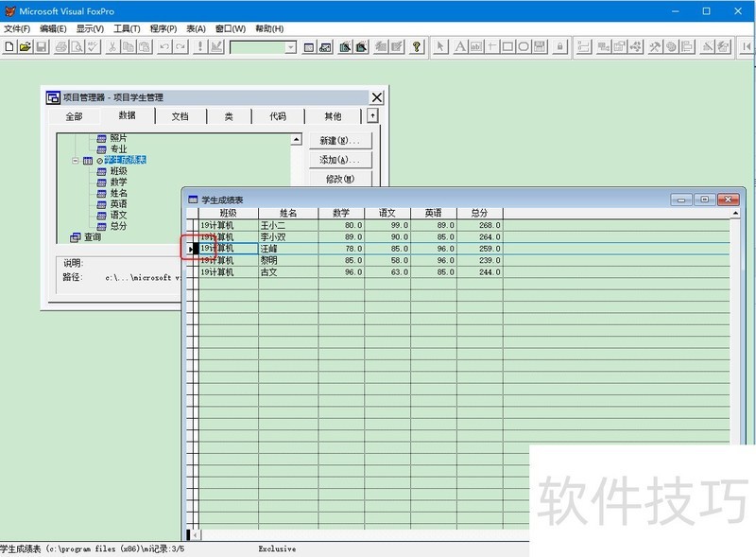Open the database combo box in toolbar

pyautogui.click(x=290, y=47)
